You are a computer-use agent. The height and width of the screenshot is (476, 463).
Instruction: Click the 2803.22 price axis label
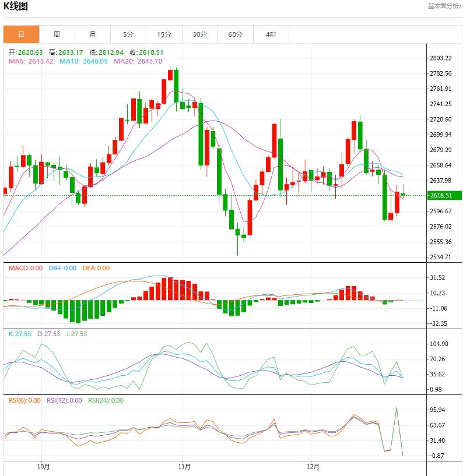pyautogui.click(x=440, y=58)
